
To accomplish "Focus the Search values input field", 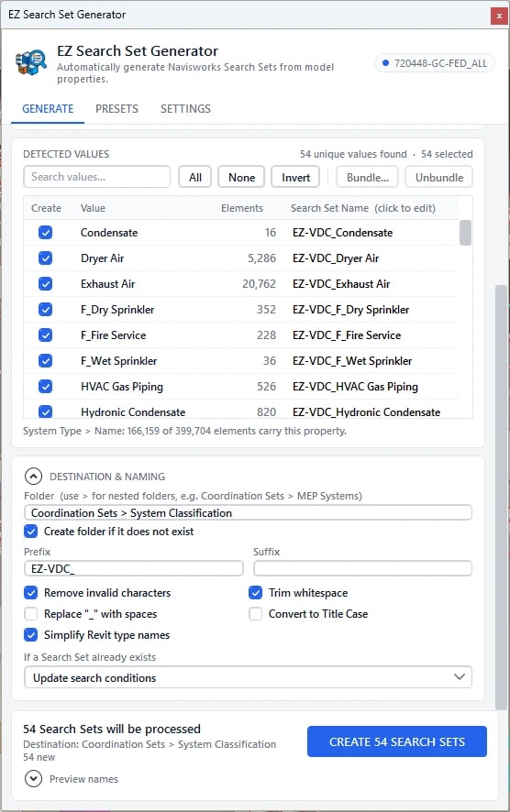I will tap(97, 177).
